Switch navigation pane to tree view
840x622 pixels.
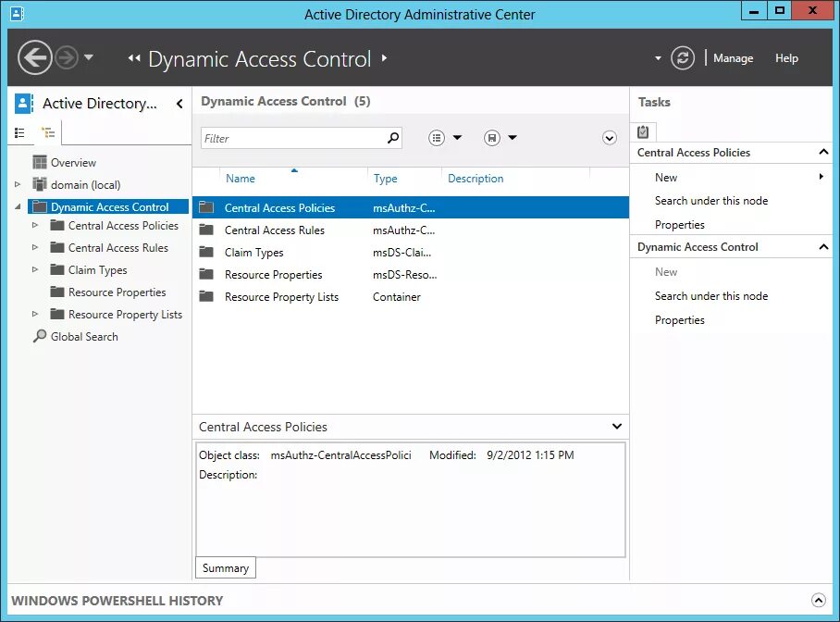click(x=48, y=132)
